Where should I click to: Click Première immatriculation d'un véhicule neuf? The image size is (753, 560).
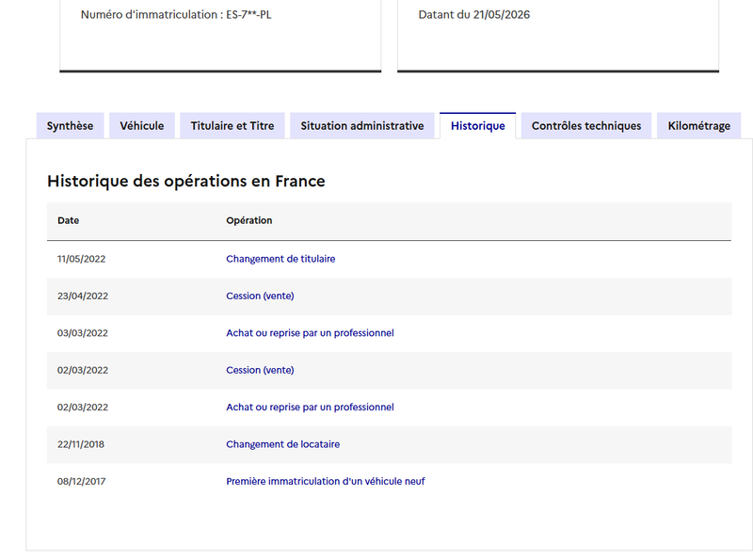pos(325,481)
